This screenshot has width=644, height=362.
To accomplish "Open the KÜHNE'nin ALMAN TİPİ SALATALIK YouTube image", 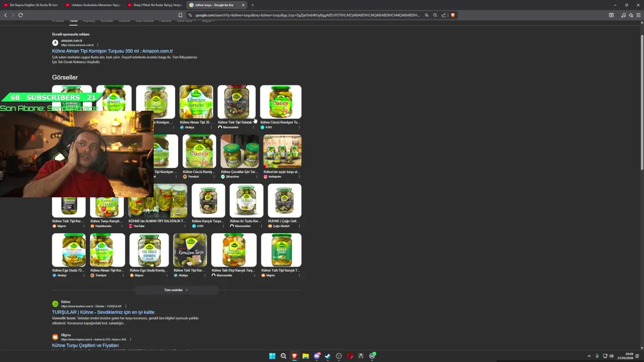I will 157,200.
